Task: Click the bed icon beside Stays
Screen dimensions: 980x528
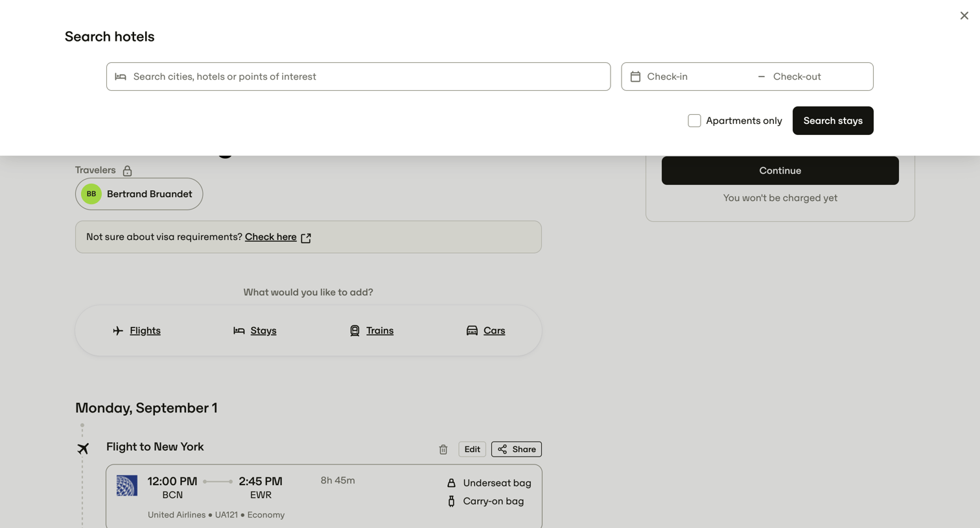Action: (239, 331)
